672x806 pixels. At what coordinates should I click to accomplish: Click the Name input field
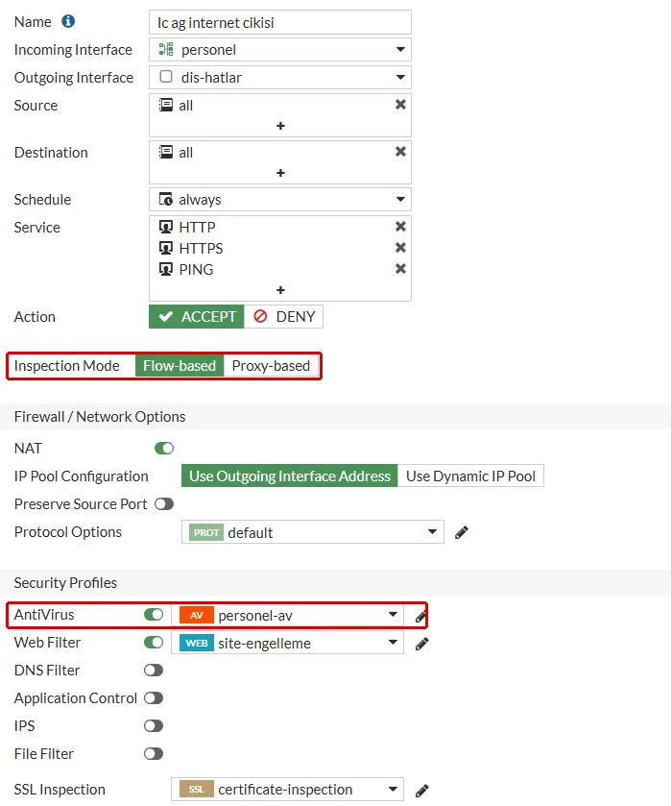point(280,22)
